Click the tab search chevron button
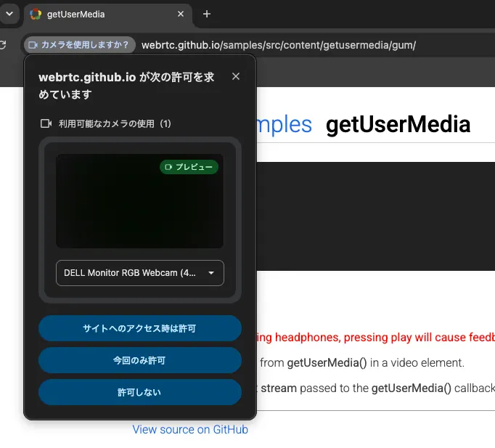 [x=9, y=14]
